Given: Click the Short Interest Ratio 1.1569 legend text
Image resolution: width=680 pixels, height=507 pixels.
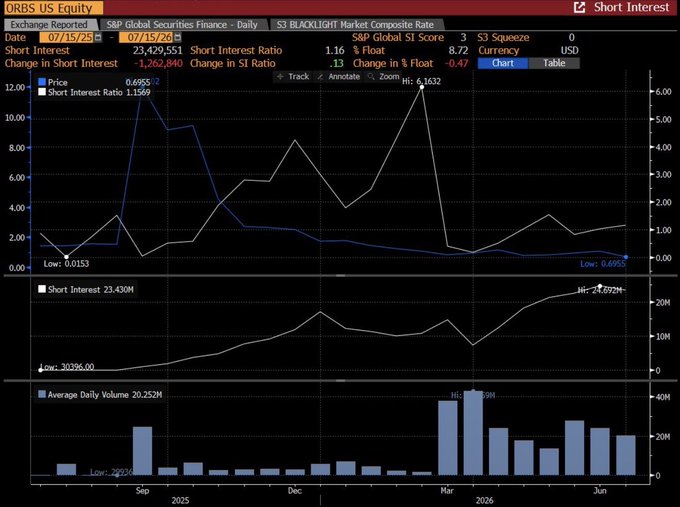Looking at the screenshot, I should coord(99,92).
